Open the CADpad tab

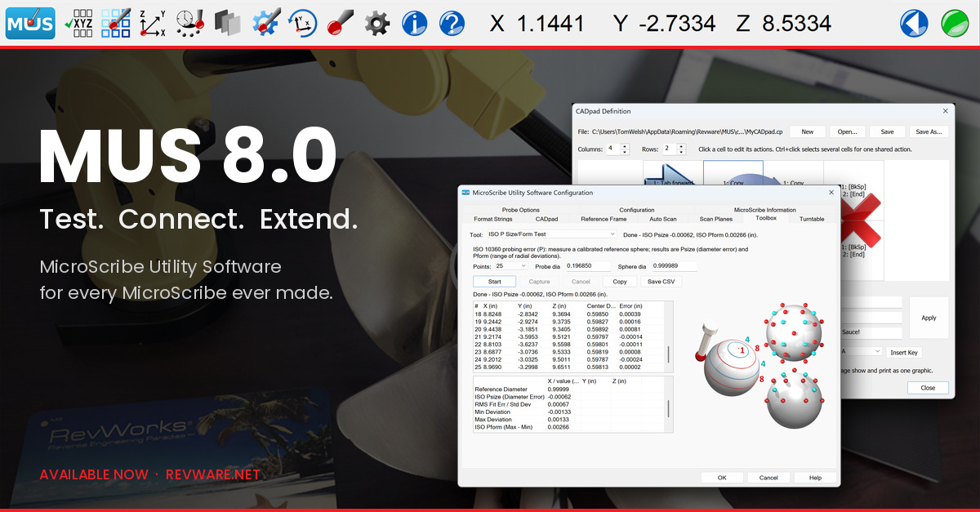[x=546, y=219]
